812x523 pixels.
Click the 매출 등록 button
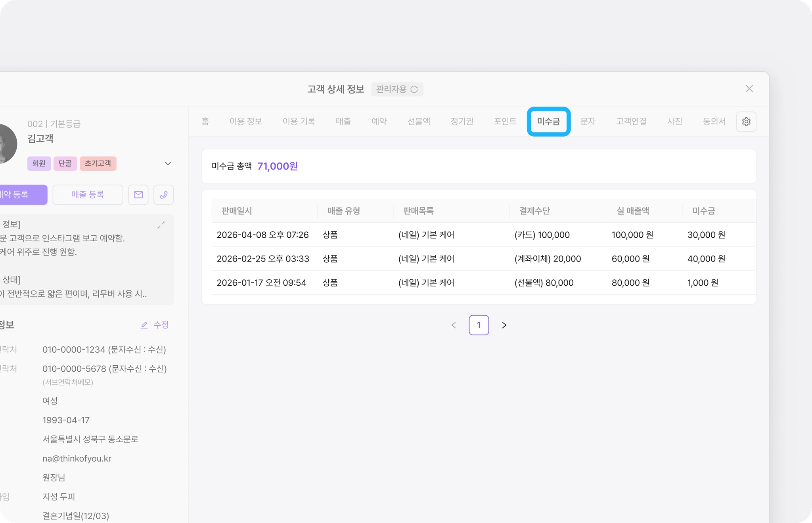click(x=88, y=195)
